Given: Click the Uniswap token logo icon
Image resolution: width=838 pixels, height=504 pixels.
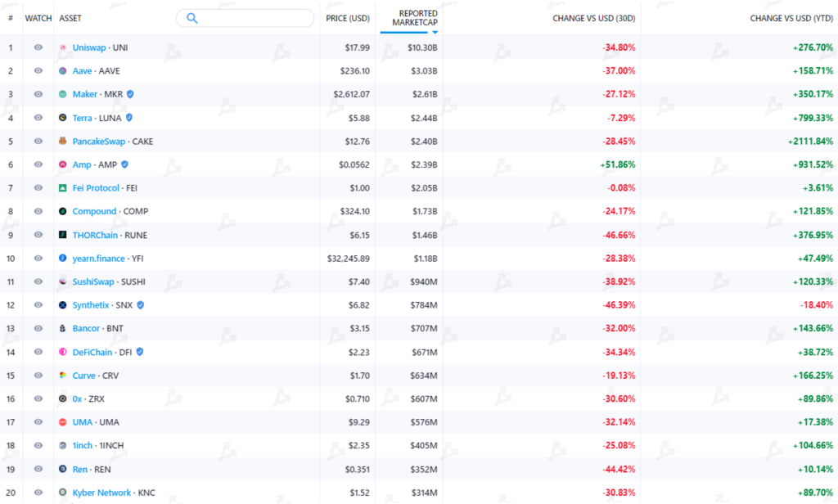Looking at the screenshot, I should click(x=63, y=47).
